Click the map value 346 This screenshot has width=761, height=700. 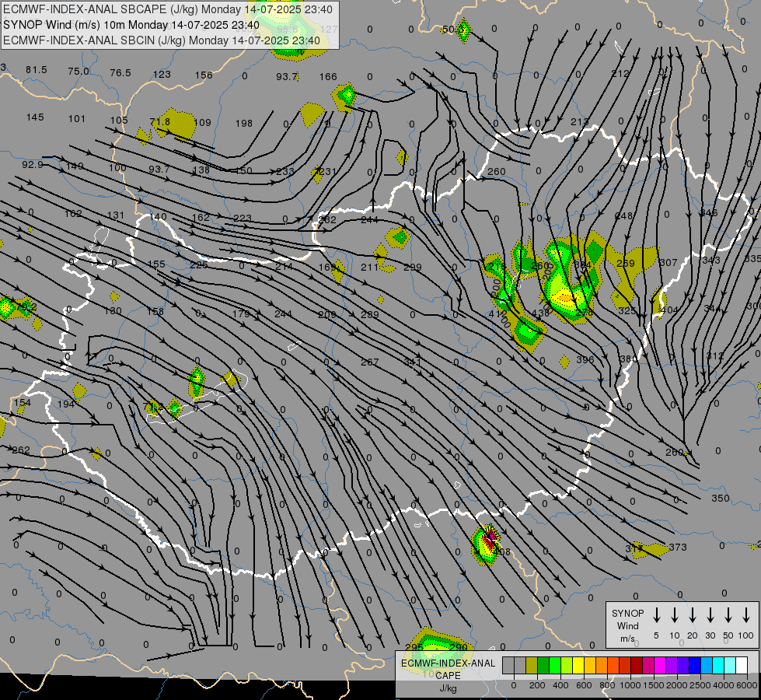(709, 213)
